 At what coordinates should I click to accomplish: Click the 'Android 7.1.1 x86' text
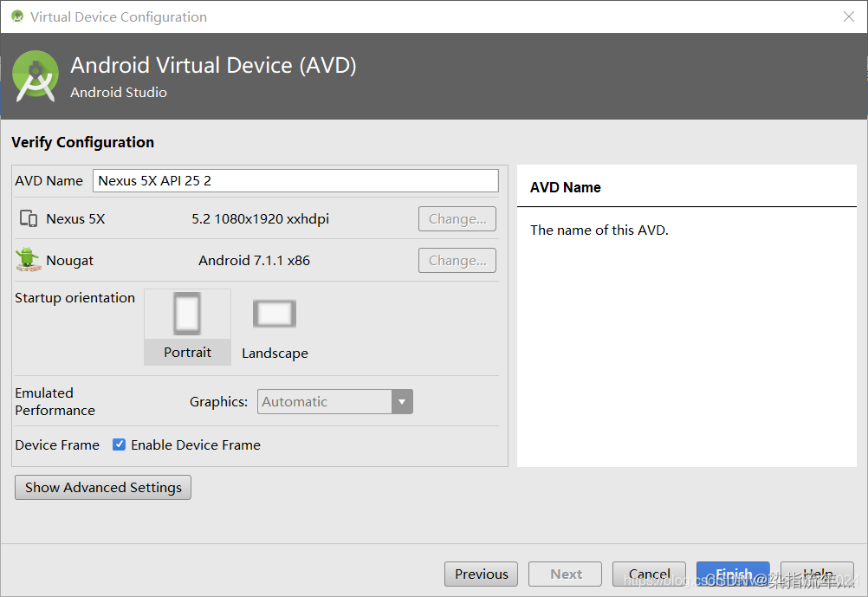[x=254, y=260]
